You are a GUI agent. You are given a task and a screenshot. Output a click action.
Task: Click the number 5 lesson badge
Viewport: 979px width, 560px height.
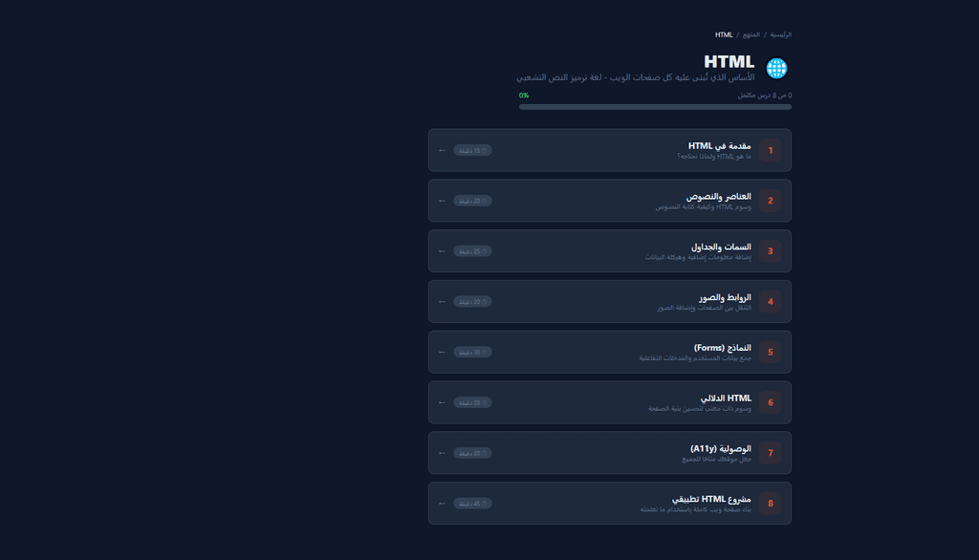coord(770,352)
